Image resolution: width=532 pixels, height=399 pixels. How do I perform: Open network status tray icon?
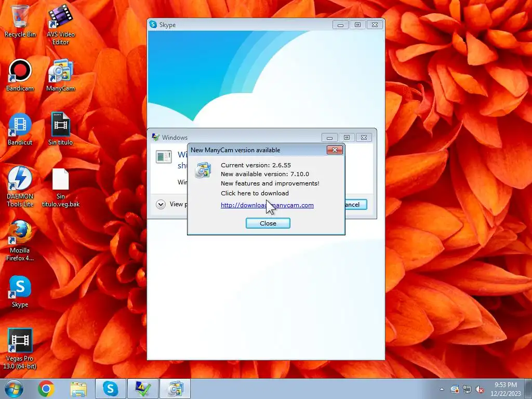pos(467,389)
